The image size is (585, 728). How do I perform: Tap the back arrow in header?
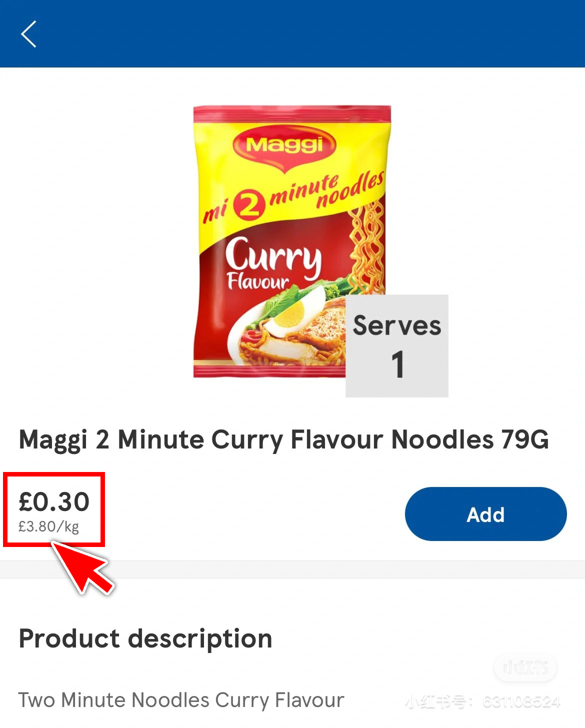pyautogui.click(x=28, y=34)
